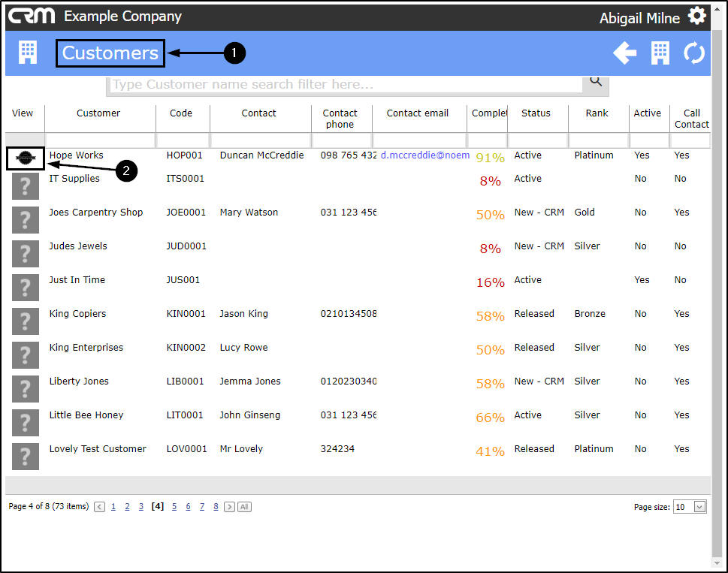Sort by the Rank column header
728x573 pixels.
[x=598, y=113]
